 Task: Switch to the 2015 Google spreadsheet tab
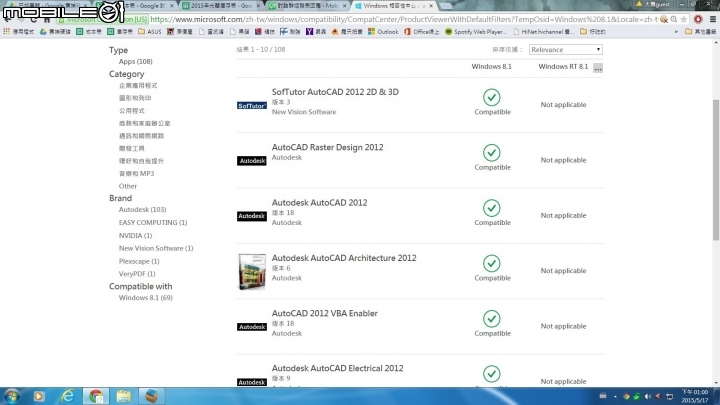[x=221, y=6]
